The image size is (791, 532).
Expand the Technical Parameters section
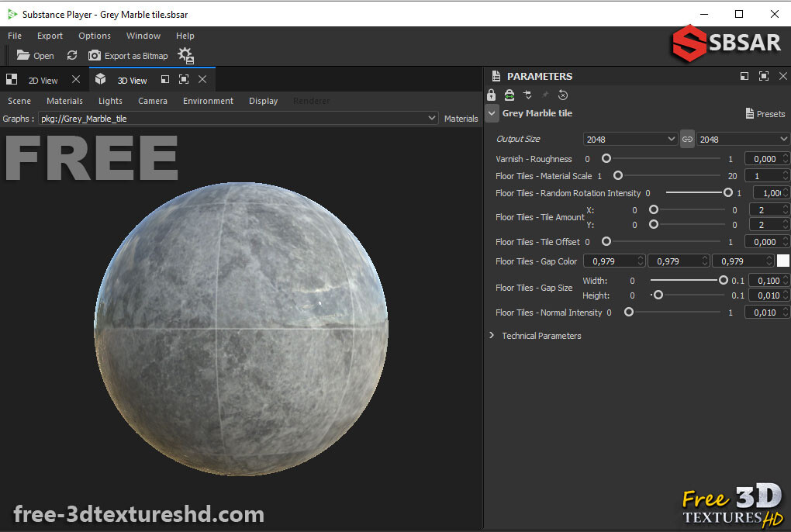click(x=491, y=335)
